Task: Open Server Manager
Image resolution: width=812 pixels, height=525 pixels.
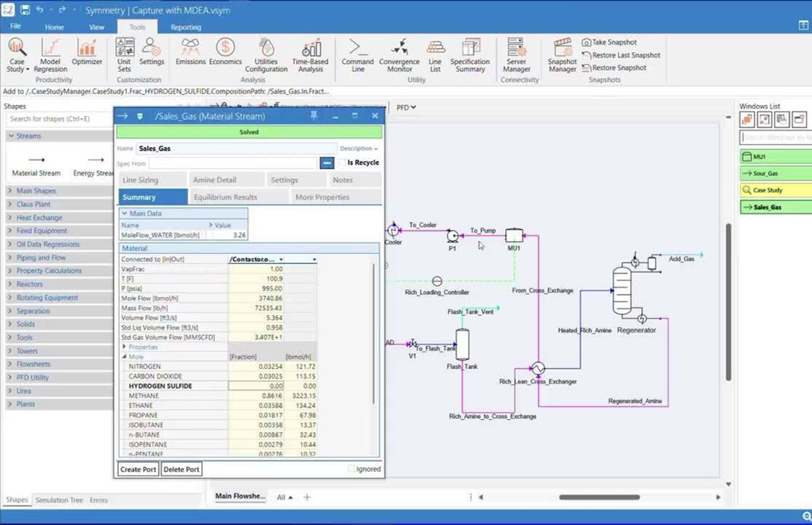Action: click(x=517, y=55)
